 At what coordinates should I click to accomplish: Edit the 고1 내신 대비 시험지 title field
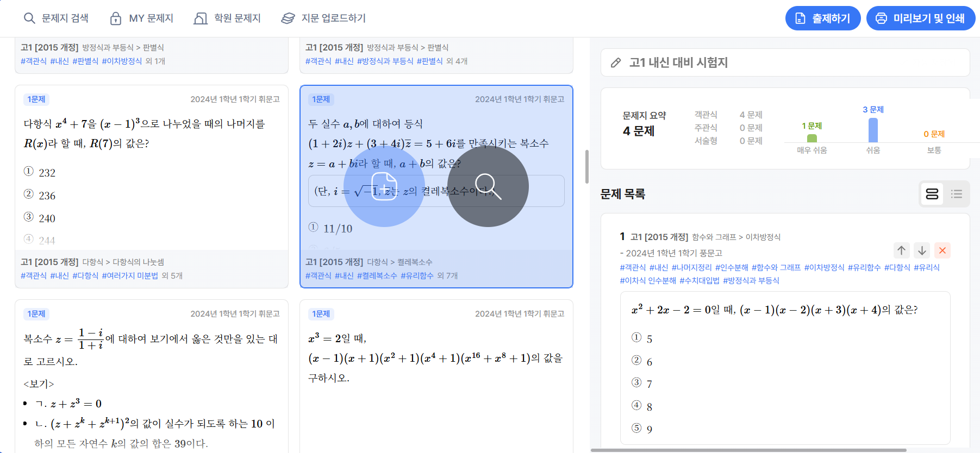(x=785, y=62)
